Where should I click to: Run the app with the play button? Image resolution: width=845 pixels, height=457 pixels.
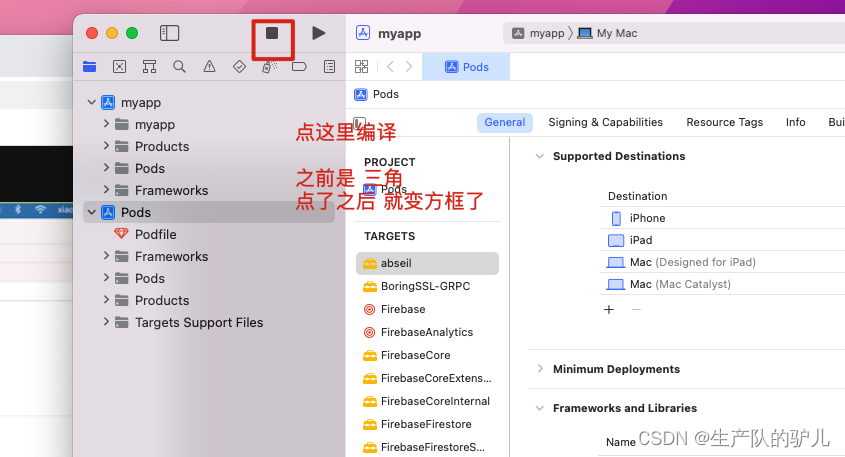[x=318, y=33]
